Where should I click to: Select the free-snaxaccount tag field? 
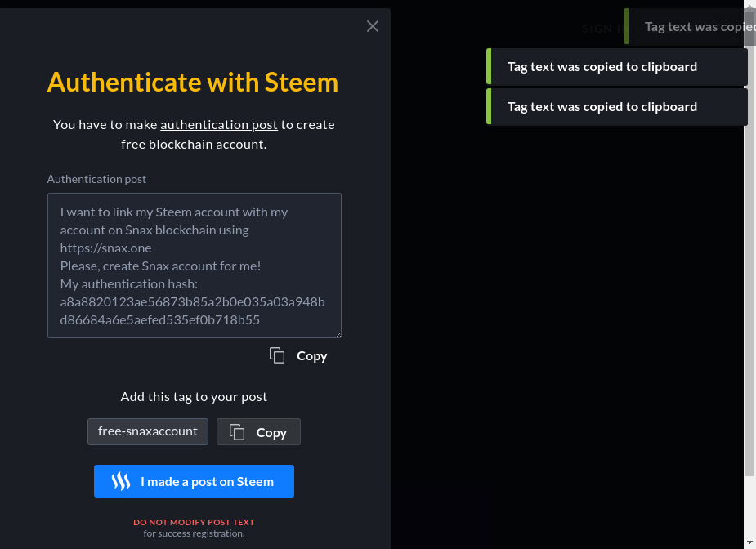tap(148, 431)
